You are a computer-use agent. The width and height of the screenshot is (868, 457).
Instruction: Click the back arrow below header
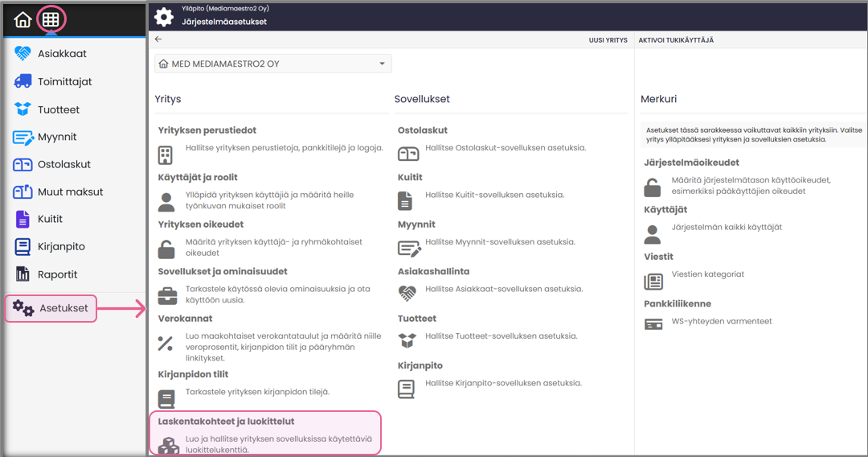tap(158, 39)
